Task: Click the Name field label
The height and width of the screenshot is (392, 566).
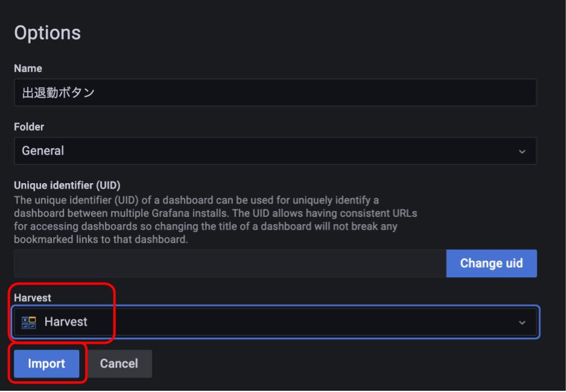Action: pyautogui.click(x=28, y=68)
